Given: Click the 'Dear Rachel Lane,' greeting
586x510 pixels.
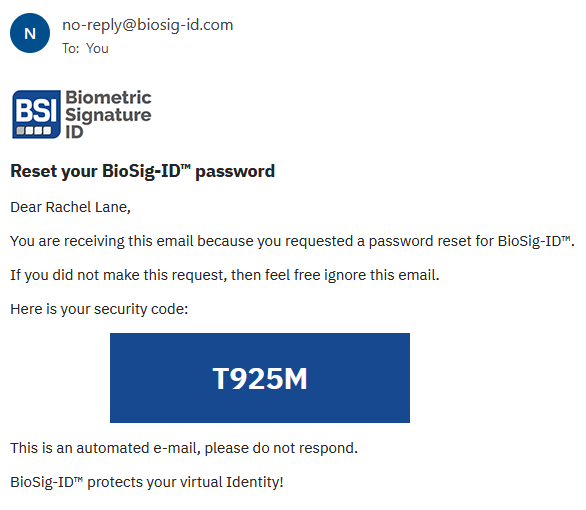Looking at the screenshot, I should pos(70,207).
